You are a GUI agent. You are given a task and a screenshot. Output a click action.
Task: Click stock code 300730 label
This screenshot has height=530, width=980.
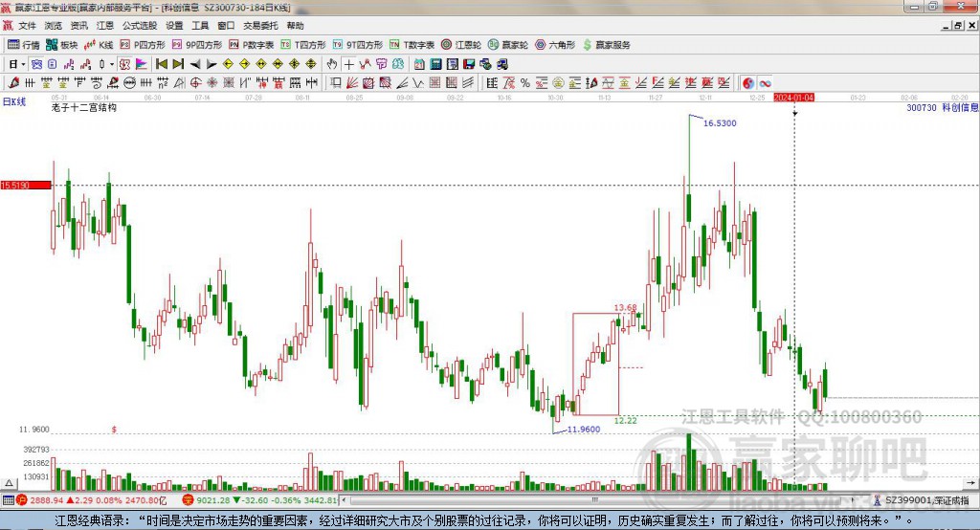click(x=922, y=107)
